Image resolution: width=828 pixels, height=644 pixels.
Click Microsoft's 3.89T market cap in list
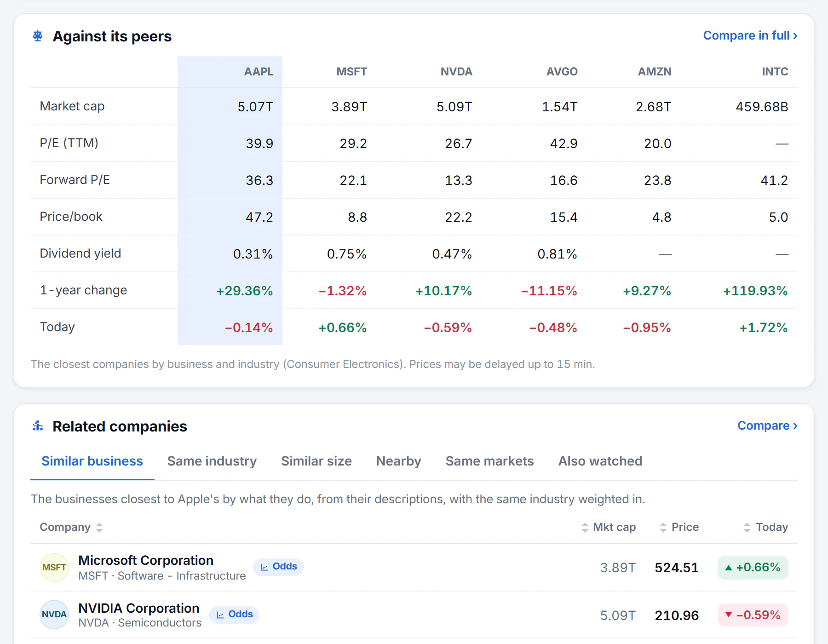click(x=618, y=568)
